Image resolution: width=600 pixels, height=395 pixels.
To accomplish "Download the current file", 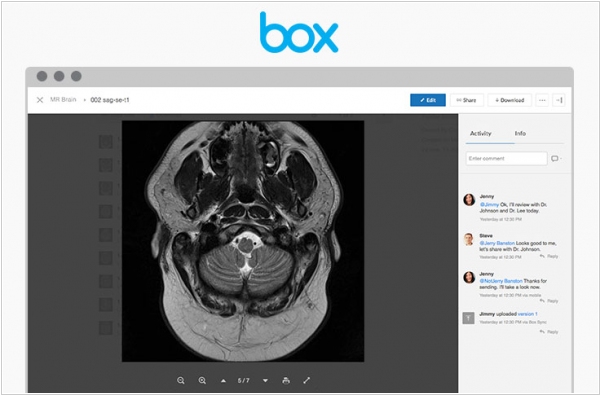I will pyautogui.click(x=509, y=100).
